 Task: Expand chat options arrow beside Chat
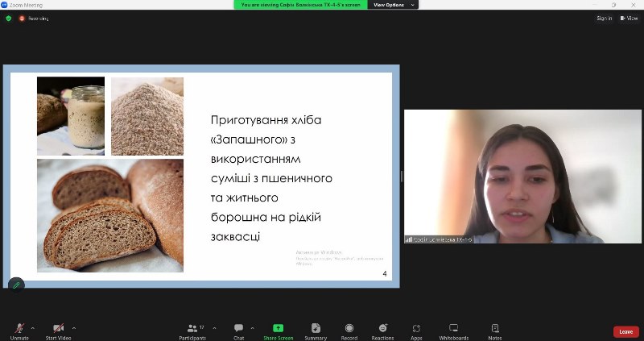coord(253,328)
